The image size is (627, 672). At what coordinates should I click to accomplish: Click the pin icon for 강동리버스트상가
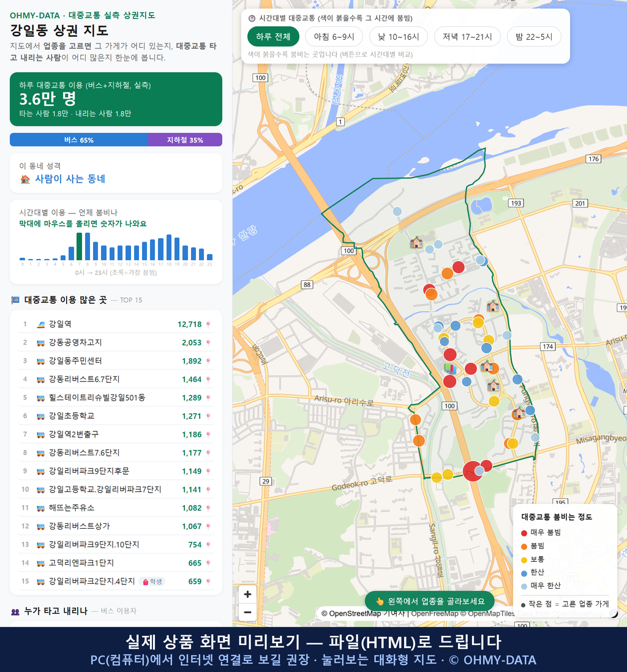click(208, 526)
